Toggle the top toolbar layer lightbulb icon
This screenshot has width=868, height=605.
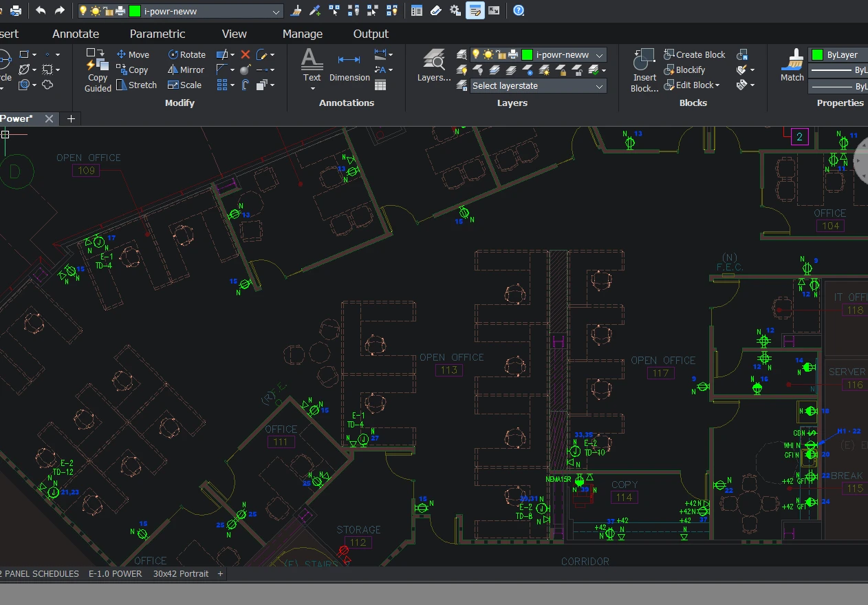(x=83, y=11)
